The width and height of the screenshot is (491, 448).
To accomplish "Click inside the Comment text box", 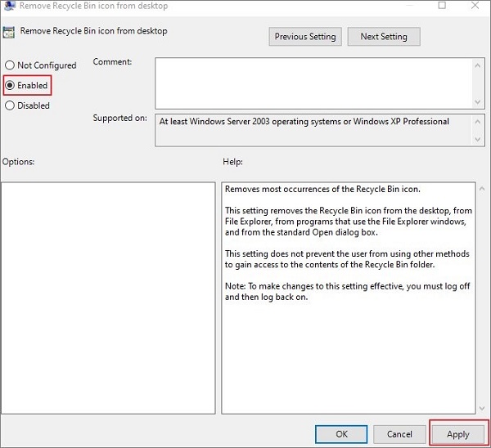I will 311,81.
